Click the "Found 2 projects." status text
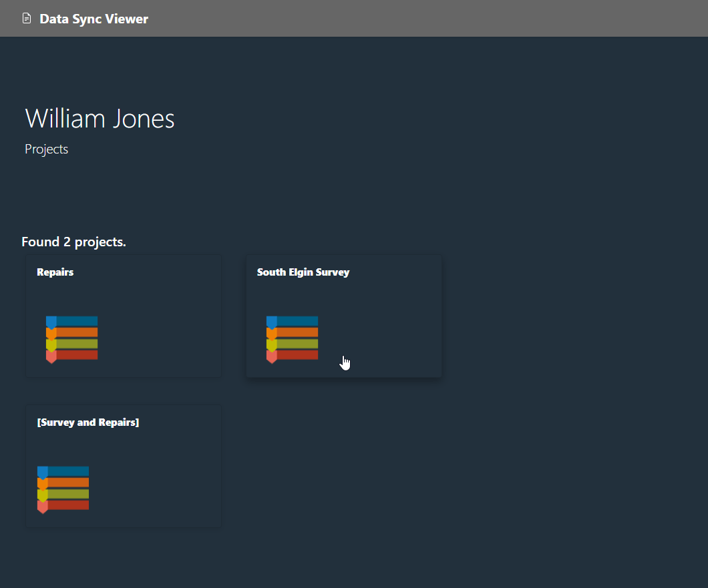Screen dimensions: 708x588 pos(73,242)
